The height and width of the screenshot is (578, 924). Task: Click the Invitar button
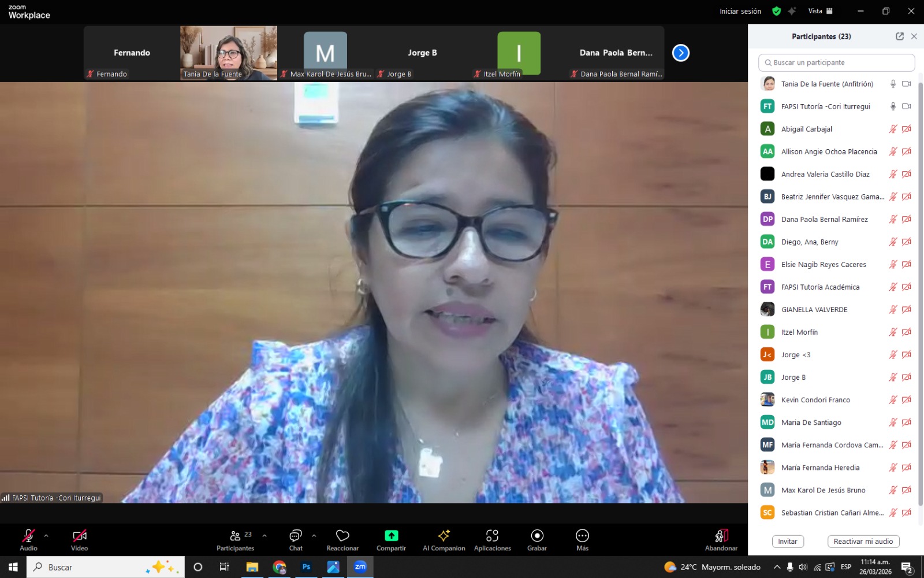[x=788, y=542]
